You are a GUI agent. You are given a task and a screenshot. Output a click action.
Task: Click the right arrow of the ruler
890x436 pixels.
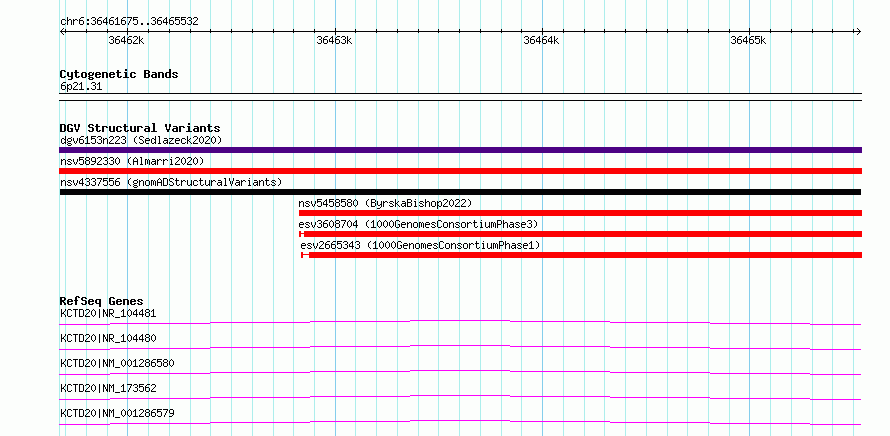pos(858,31)
